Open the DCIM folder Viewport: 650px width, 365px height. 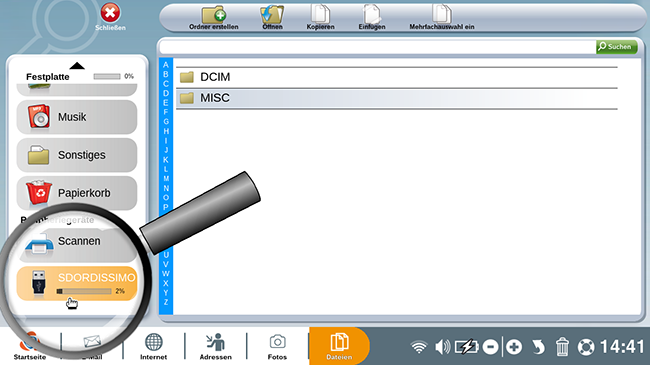point(397,77)
